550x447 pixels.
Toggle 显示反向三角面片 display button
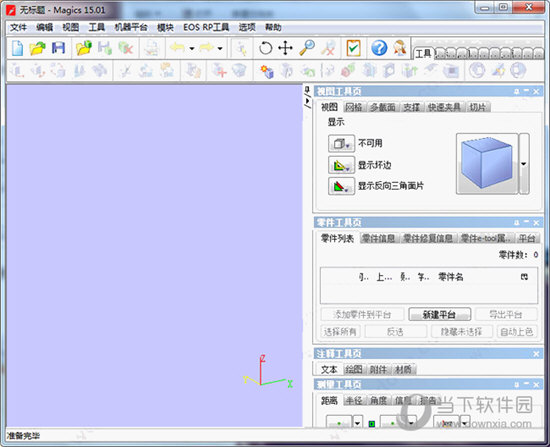(x=341, y=186)
